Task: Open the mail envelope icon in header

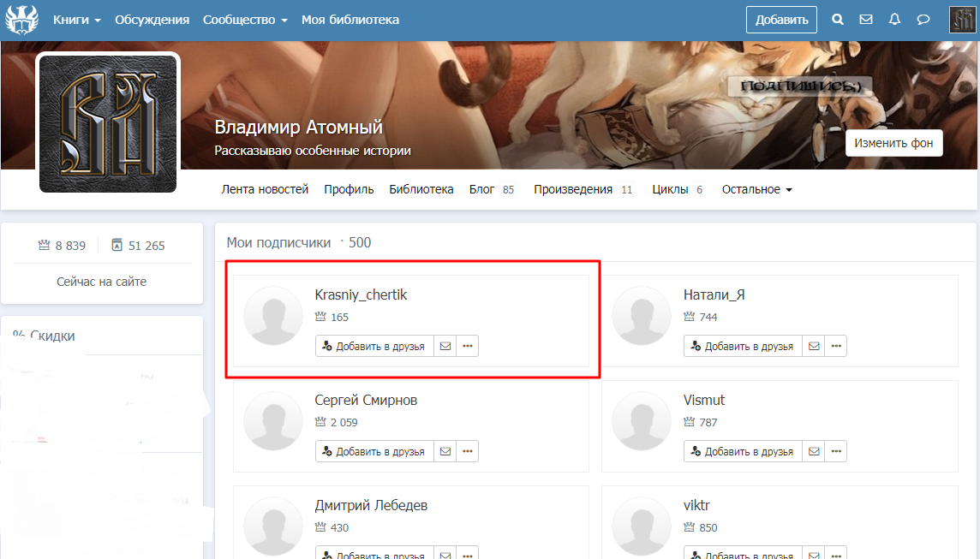Action: (x=866, y=20)
